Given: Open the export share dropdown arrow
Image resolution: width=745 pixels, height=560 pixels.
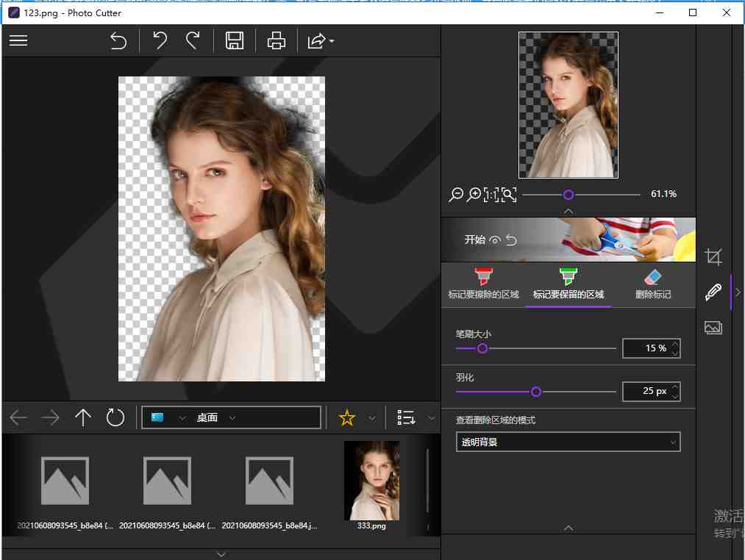Looking at the screenshot, I should pos(331,41).
